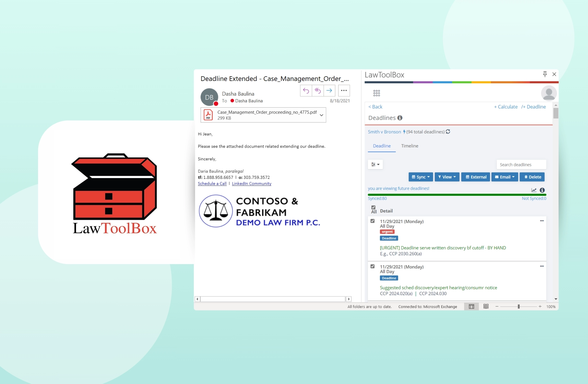Click the DB sender avatar
The width and height of the screenshot is (588, 384).
(x=209, y=97)
